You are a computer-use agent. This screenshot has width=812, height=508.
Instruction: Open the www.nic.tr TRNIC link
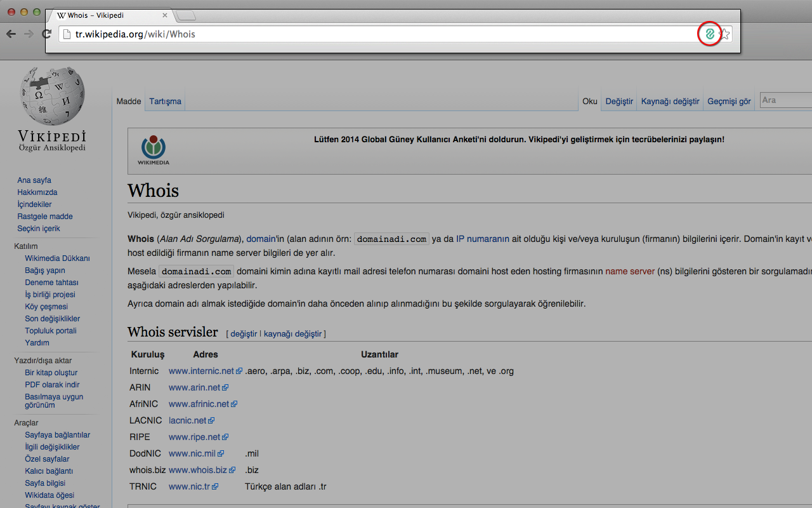[190, 486]
